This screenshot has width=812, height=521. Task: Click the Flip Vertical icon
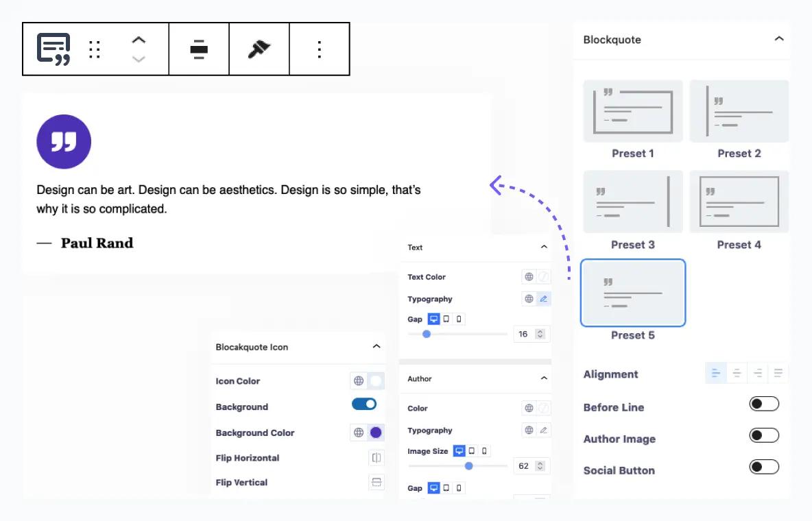click(377, 483)
